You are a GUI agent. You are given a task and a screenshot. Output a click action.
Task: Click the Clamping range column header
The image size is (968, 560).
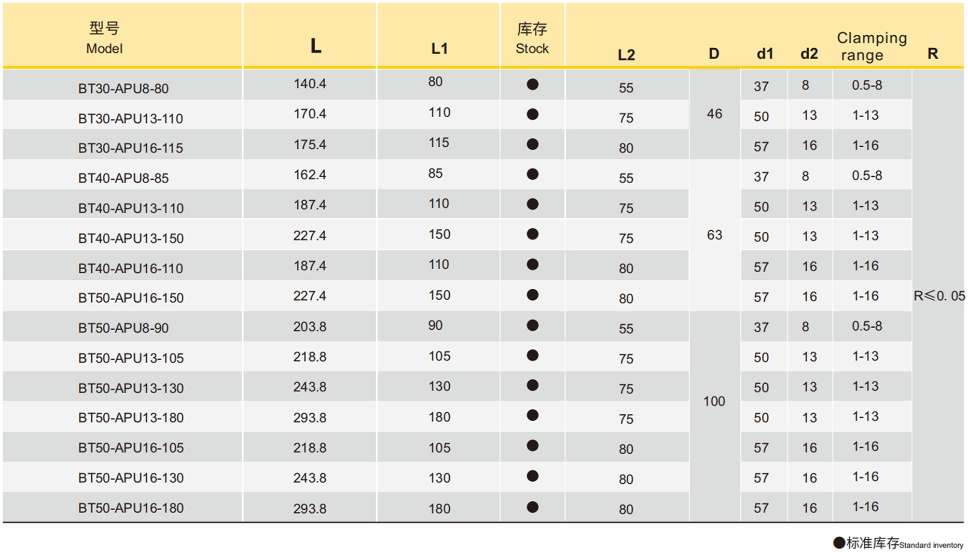point(872,46)
